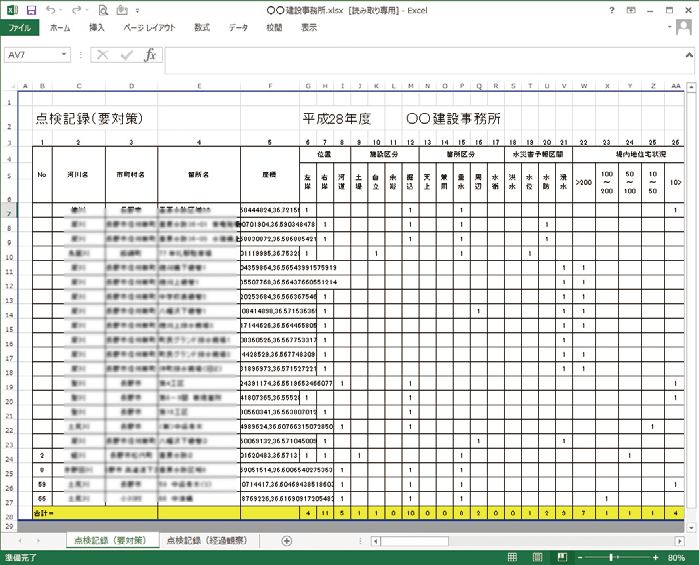Click horizontal scrollbar left arrow
The width and height of the screenshot is (699, 565).
click(x=376, y=541)
